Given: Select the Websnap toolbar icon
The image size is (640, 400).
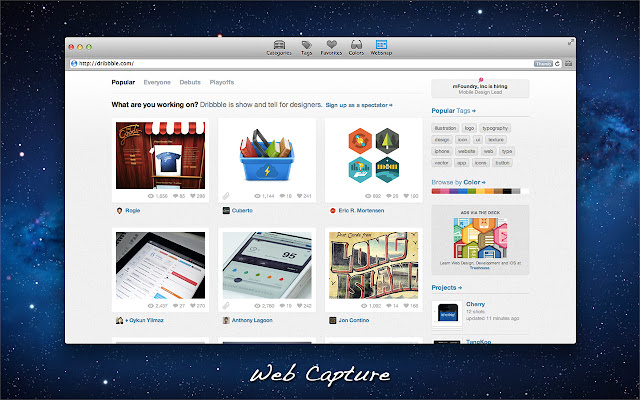Looking at the screenshot, I should (381, 47).
